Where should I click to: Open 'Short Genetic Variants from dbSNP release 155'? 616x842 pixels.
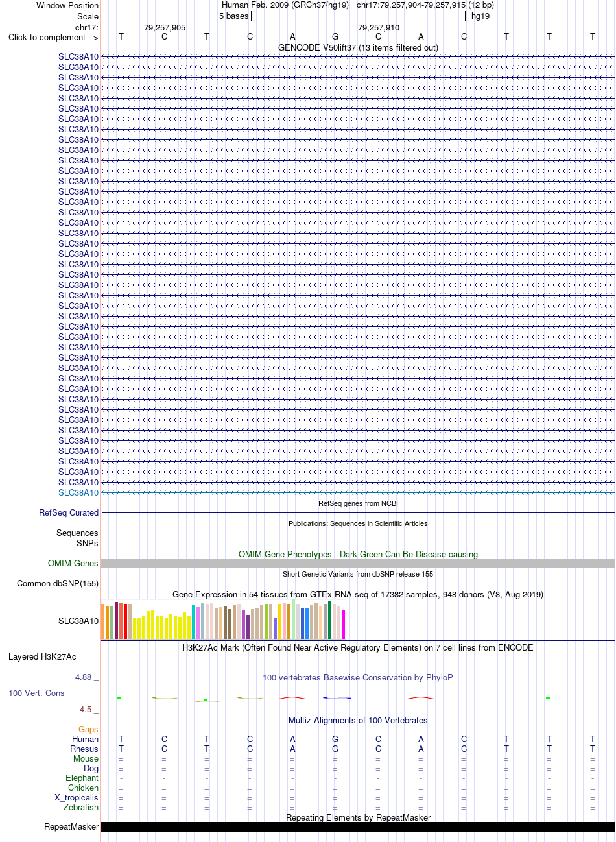point(358,574)
